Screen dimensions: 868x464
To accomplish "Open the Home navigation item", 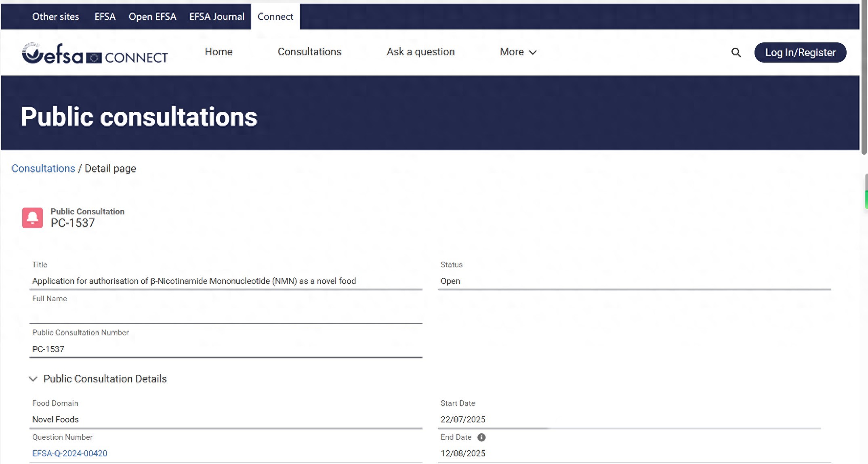I will point(219,52).
